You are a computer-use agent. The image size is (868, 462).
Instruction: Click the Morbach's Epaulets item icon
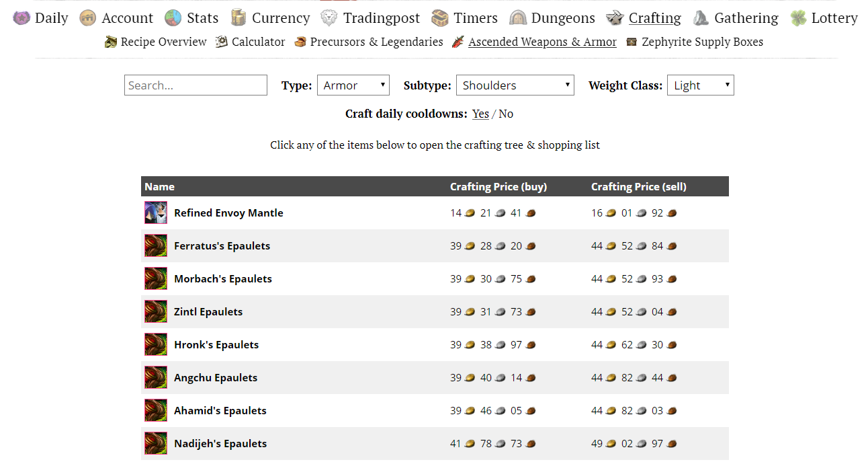(x=156, y=278)
